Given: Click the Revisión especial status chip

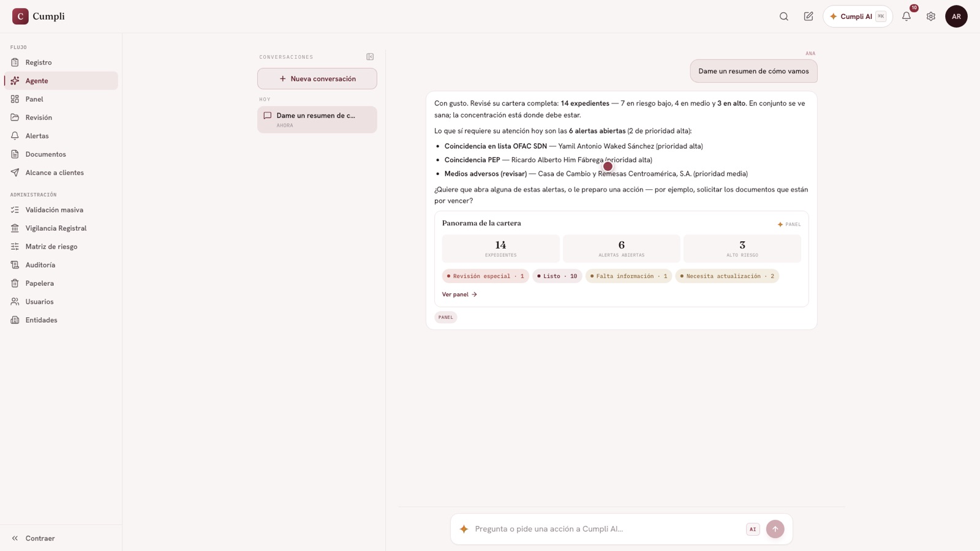Looking at the screenshot, I should tap(485, 276).
